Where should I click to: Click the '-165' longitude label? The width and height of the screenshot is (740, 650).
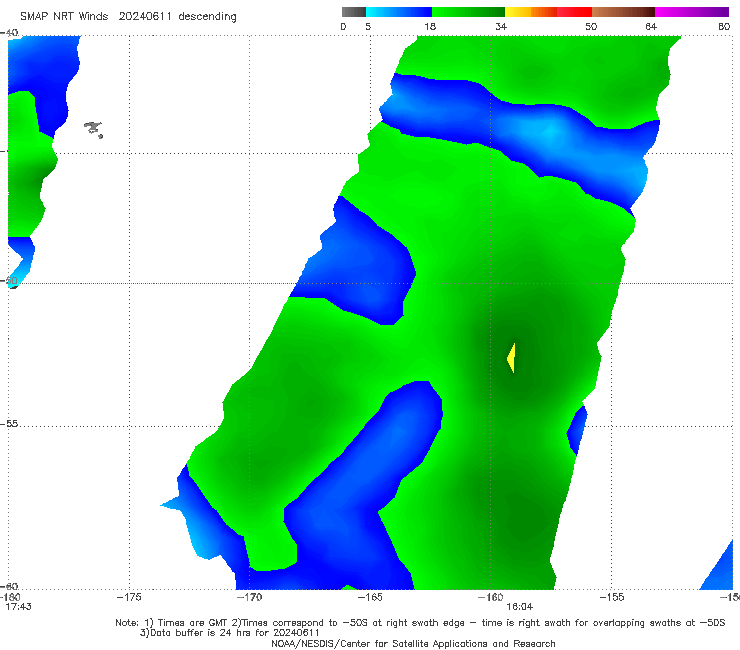point(370,598)
